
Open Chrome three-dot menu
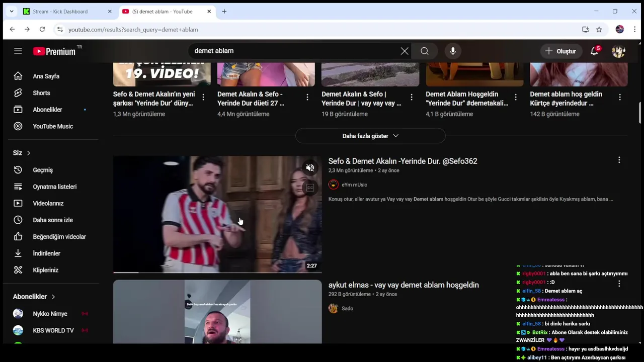click(634, 30)
